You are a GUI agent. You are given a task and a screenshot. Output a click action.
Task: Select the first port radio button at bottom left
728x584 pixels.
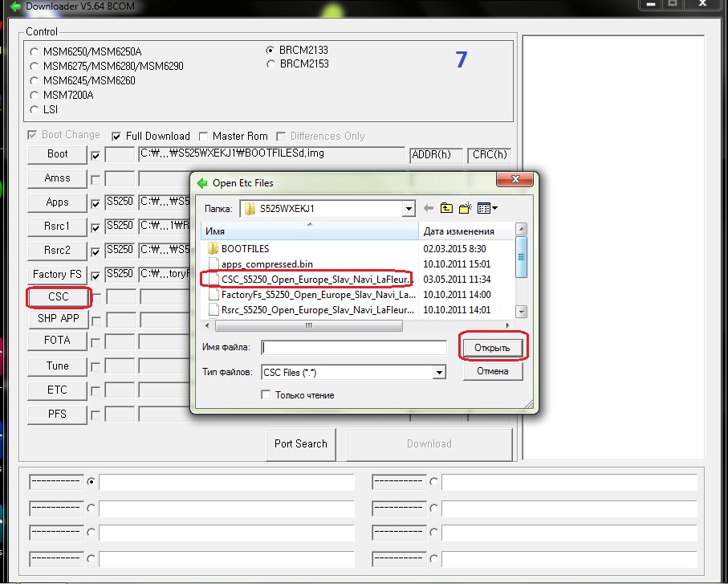click(x=91, y=482)
